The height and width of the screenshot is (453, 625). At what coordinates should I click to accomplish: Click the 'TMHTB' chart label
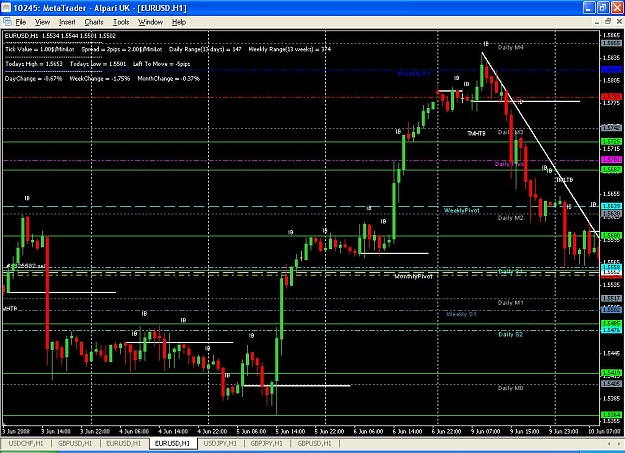(476, 134)
